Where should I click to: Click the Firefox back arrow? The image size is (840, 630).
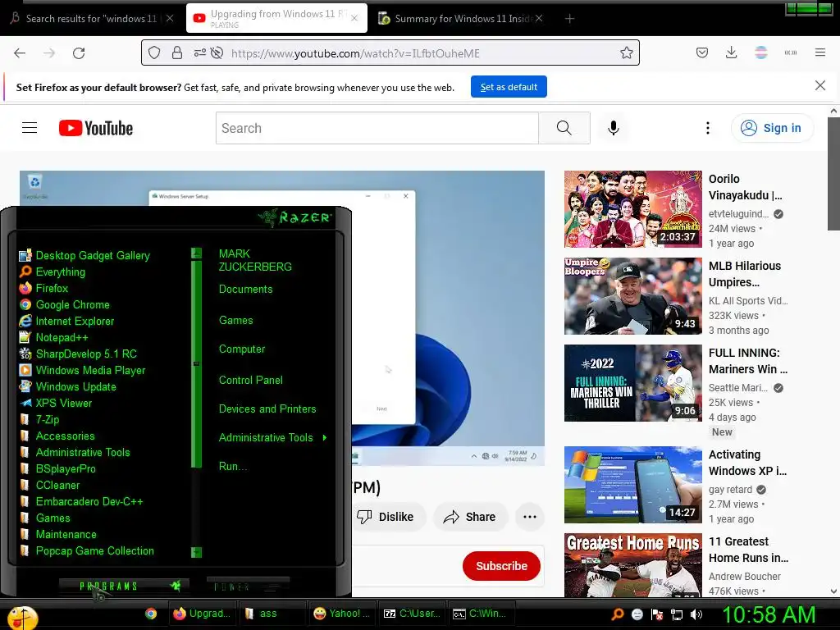[20, 53]
